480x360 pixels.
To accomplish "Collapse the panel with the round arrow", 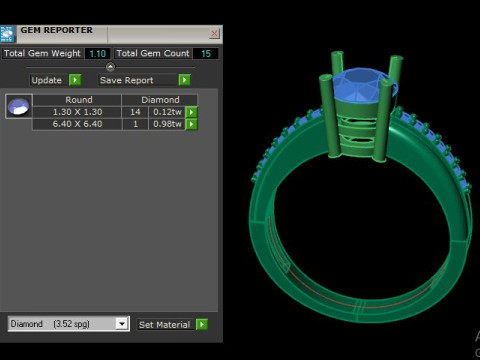I will (x=110, y=67).
